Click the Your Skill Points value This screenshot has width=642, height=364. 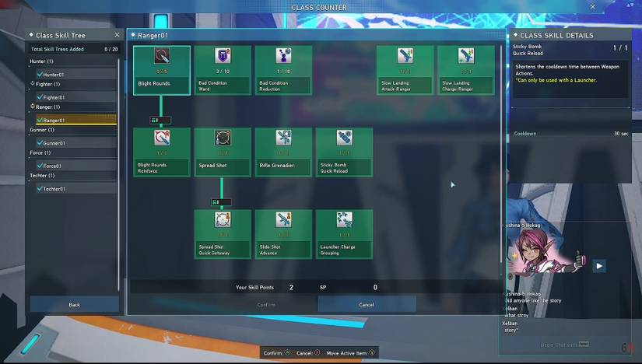[291, 288]
